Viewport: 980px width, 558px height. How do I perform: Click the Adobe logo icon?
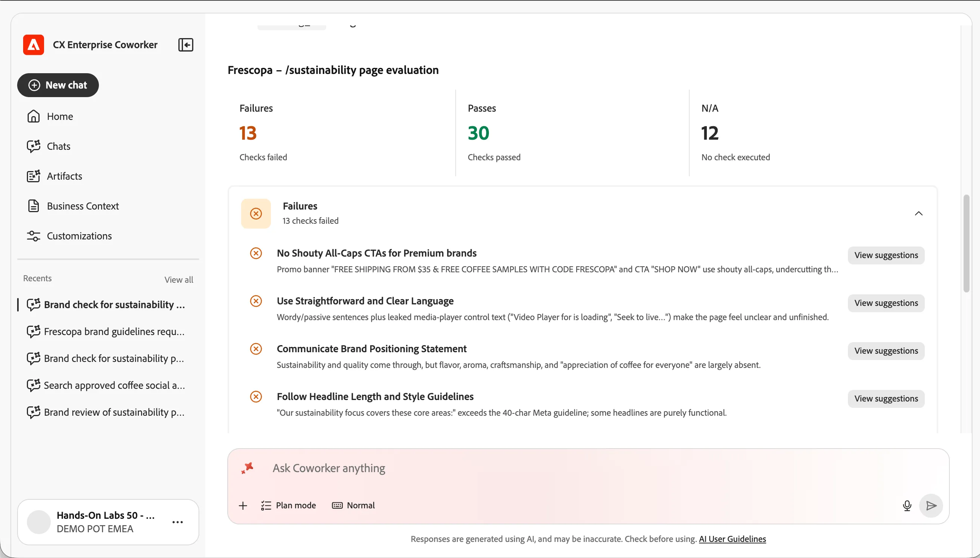coord(33,45)
